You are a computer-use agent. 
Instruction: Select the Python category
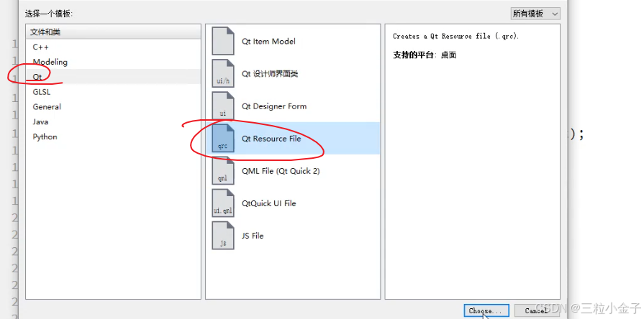[113, 137]
